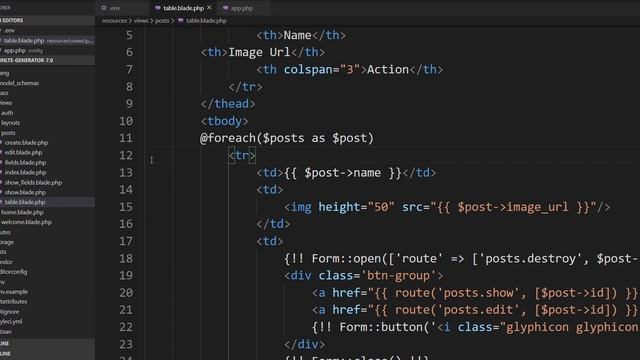The image size is (640, 360).
Task: Click the table.blade.php breadcrumb segment
Action: click(x=206, y=20)
